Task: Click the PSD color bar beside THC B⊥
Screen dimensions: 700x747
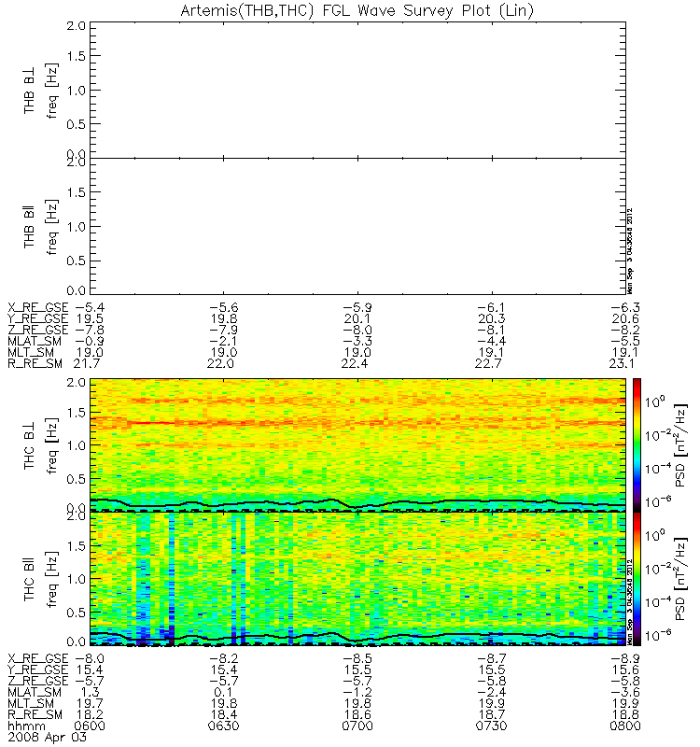Action: (637, 445)
